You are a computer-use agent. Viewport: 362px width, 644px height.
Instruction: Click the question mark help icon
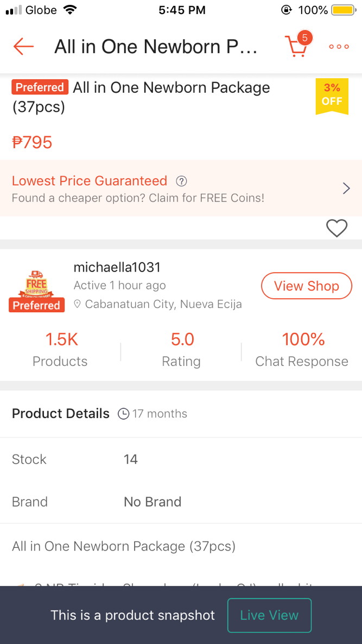181,181
